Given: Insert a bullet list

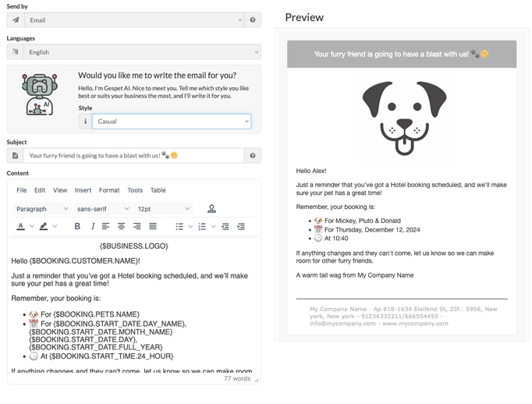Looking at the screenshot, I should (179, 226).
